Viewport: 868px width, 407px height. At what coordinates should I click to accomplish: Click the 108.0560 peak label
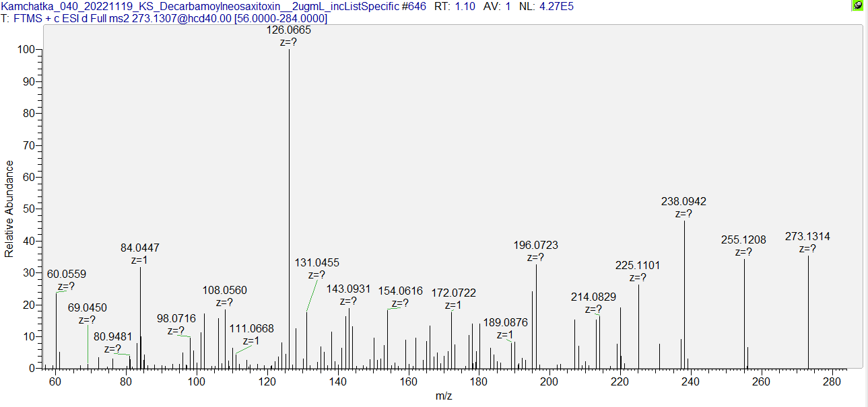[224, 291]
